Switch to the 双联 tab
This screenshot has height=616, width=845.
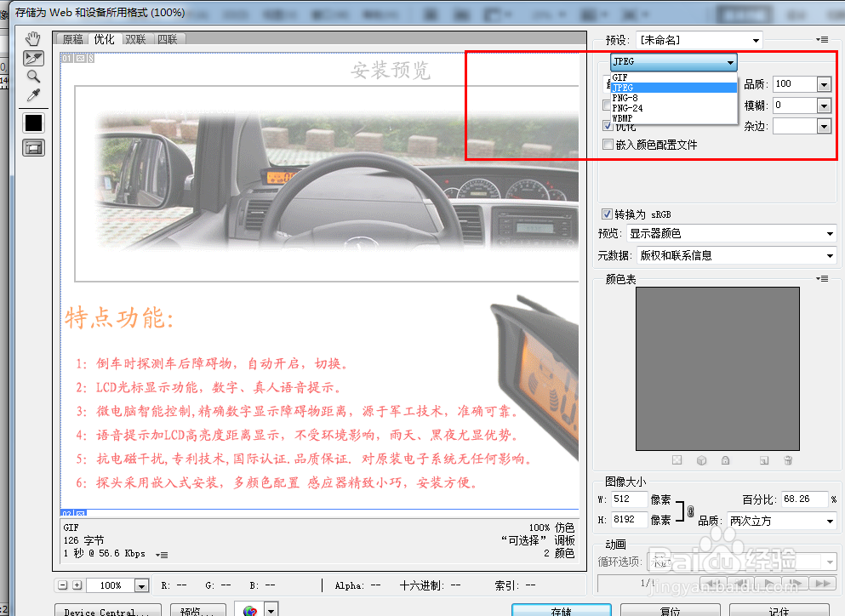(136, 39)
